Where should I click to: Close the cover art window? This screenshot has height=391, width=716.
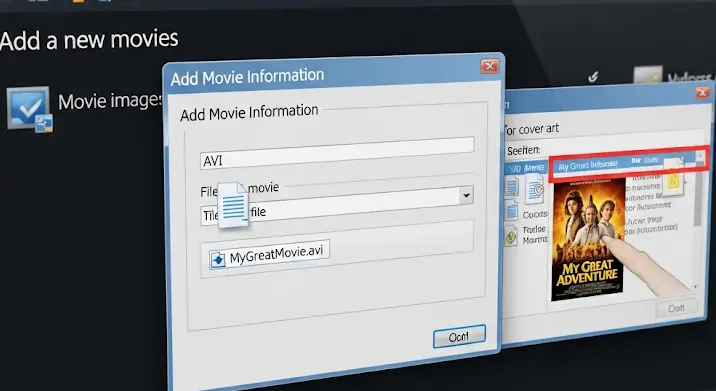coord(703,93)
